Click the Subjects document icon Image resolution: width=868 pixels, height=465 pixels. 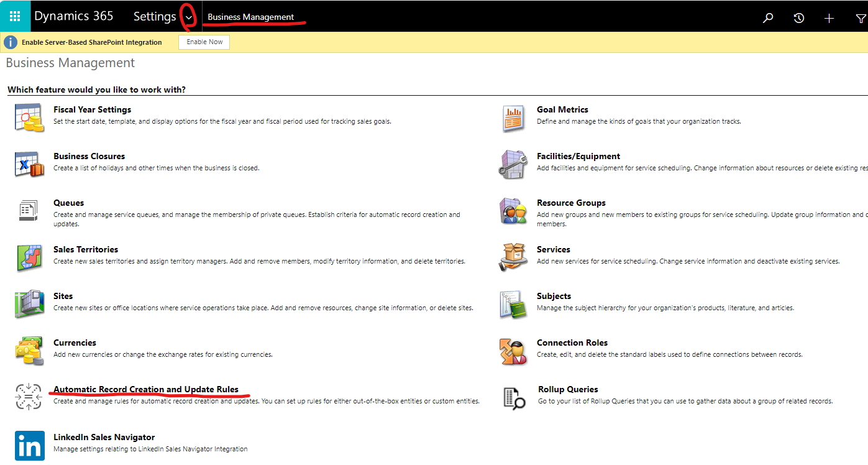(513, 304)
